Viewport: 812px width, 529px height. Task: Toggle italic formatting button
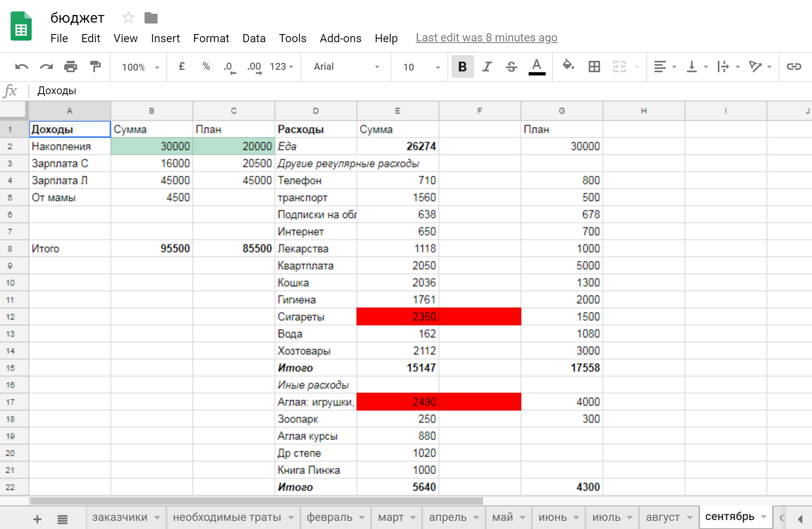[487, 67]
